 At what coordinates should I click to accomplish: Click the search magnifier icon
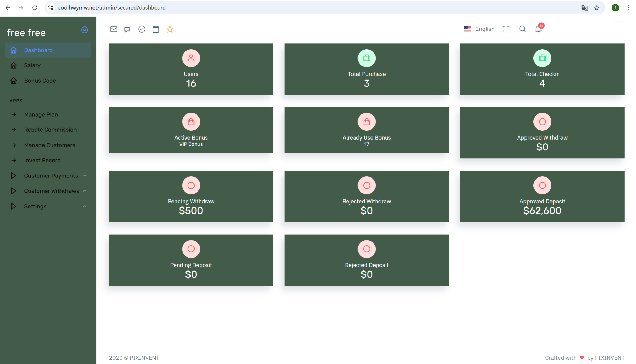click(522, 29)
